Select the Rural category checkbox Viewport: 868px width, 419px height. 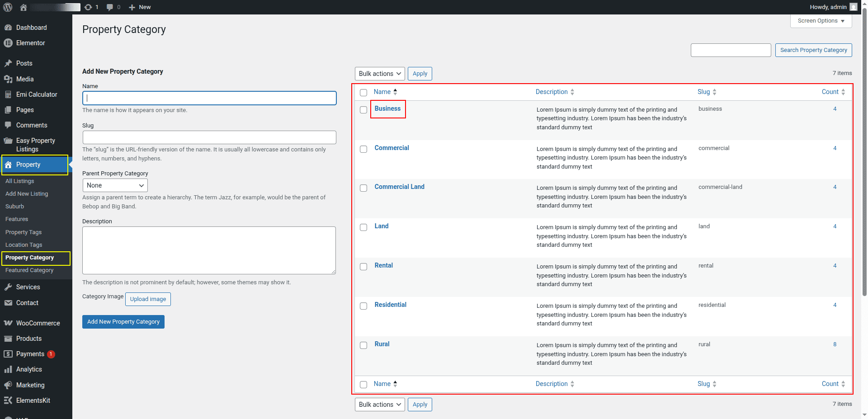click(x=363, y=345)
